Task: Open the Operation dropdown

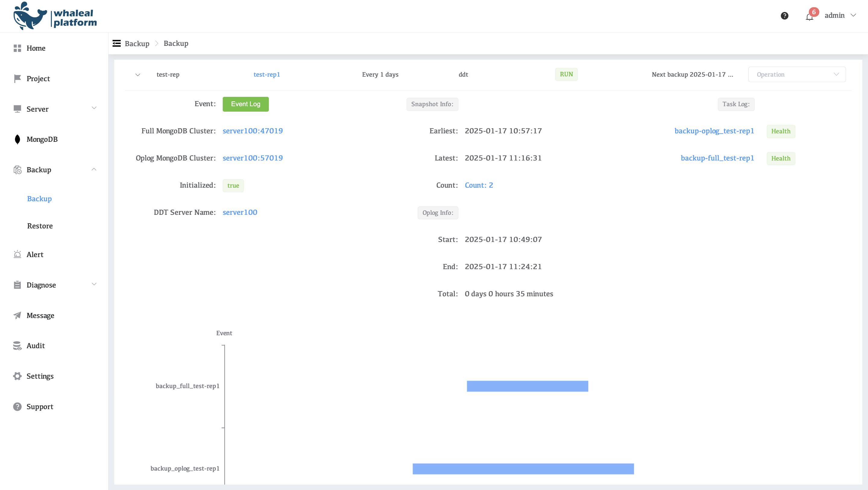Action: 797,74
